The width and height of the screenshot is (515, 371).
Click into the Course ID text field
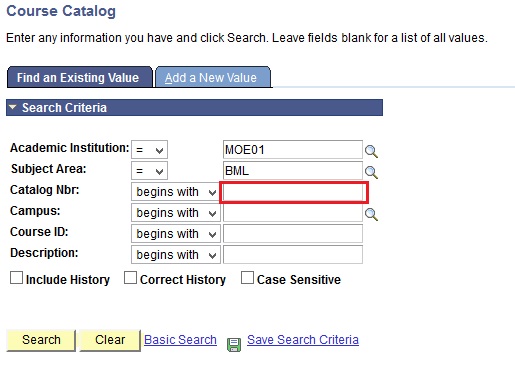[293, 234]
